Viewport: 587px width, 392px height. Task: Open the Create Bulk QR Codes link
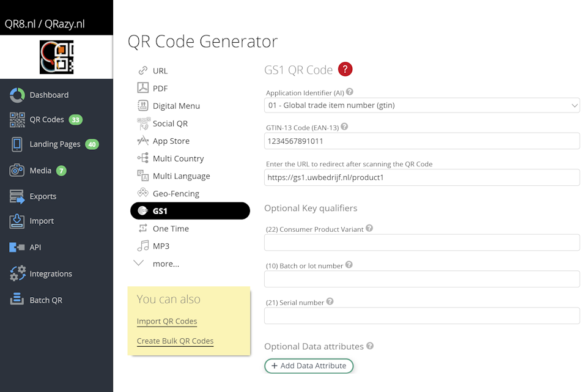pyautogui.click(x=175, y=341)
